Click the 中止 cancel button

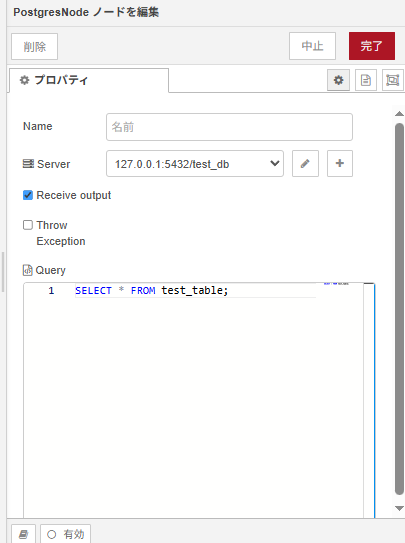[x=312, y=46]
